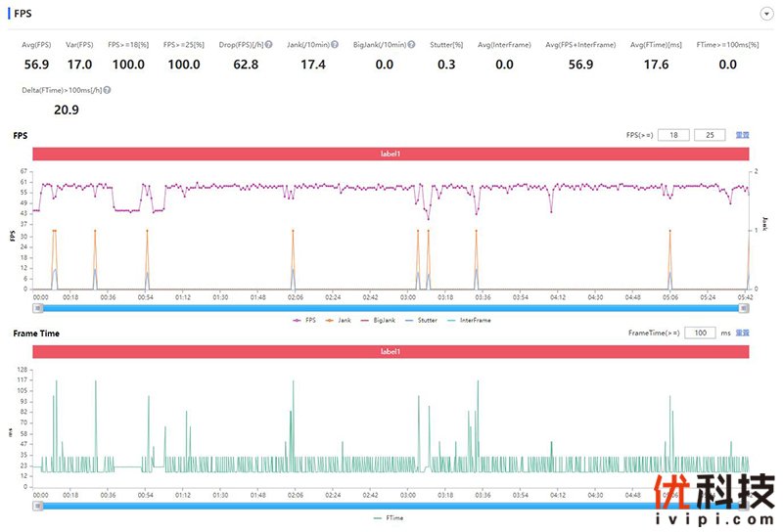Toggle FTime series in Frame Time legend
The height and width of the screenshot is (532, 783).
pyautogui.click(x=391, y=518)
